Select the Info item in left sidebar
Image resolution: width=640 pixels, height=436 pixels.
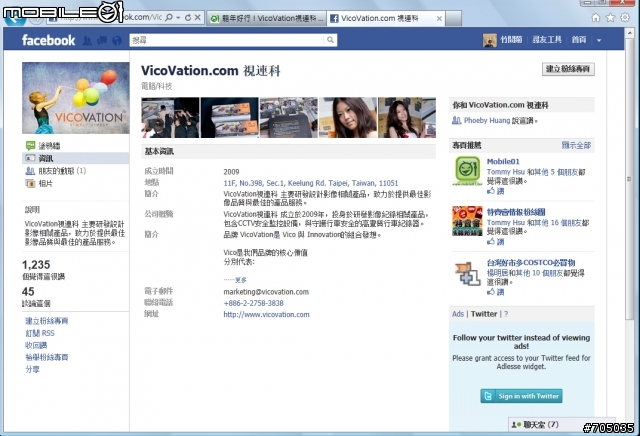[x=76, y=158]
